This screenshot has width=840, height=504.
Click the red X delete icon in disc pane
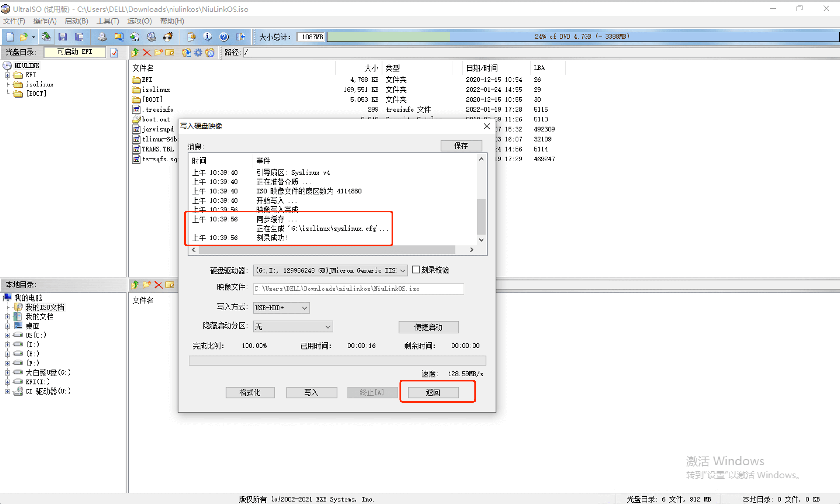pyautogui.click(x=147, y=52)
